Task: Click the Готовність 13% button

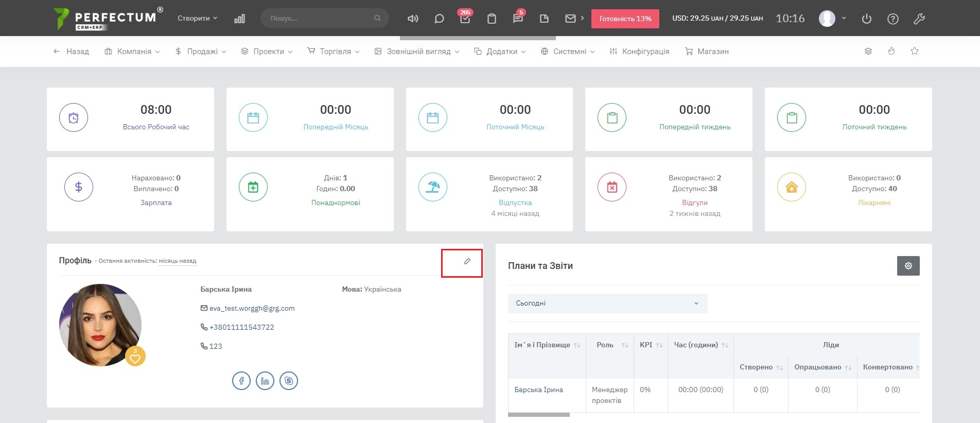Action: tap(625, 19)
